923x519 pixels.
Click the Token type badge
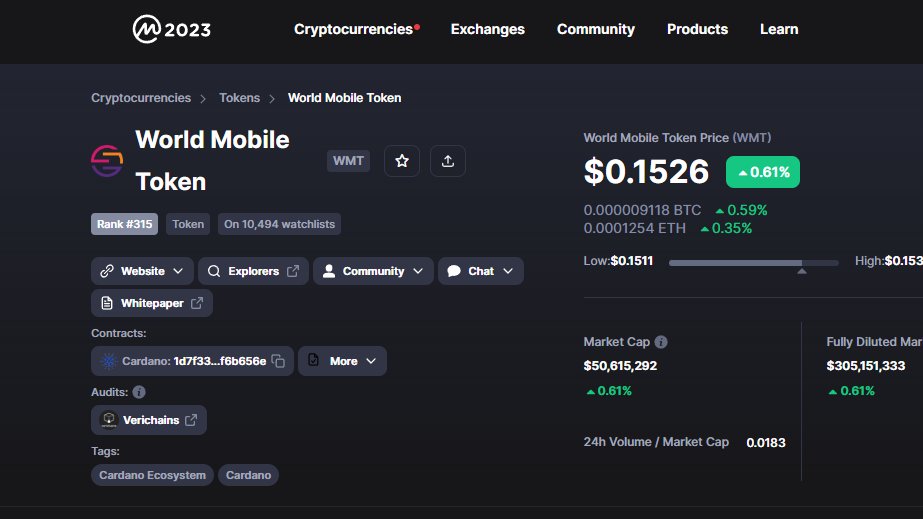[188, 224]
